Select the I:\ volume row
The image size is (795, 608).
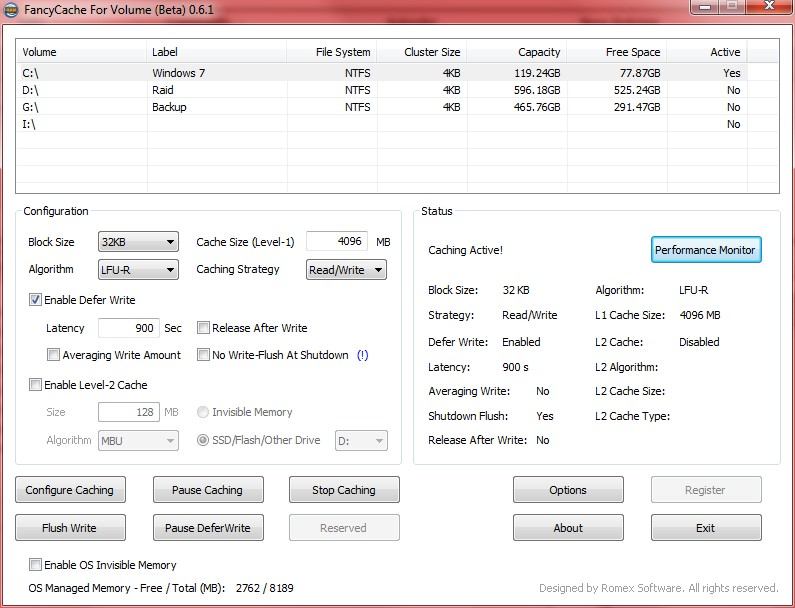tap(397, 124)
